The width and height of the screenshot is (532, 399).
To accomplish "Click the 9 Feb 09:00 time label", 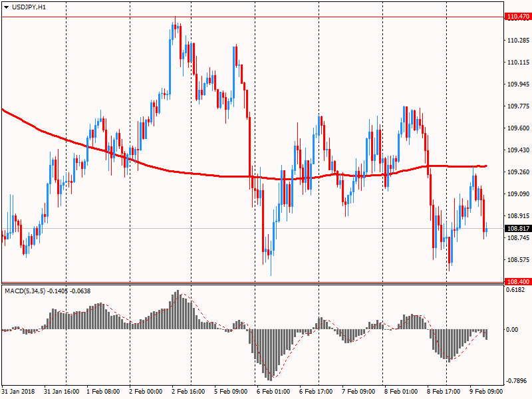I will (487, 392).
